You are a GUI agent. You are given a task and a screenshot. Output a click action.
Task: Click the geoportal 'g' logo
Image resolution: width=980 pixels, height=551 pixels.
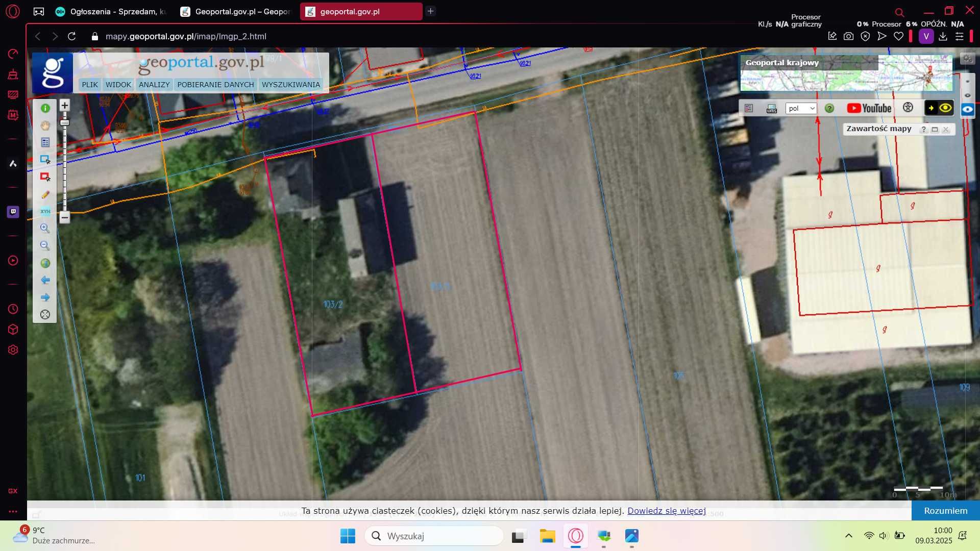53,73
